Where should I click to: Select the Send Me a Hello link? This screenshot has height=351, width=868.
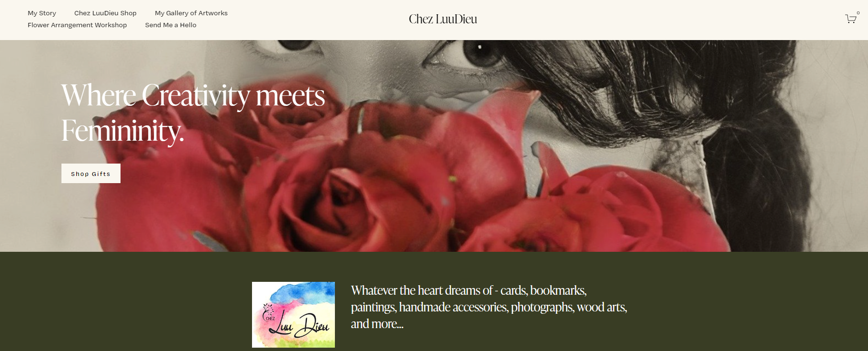pyautogui.click(x=171, y=25)
